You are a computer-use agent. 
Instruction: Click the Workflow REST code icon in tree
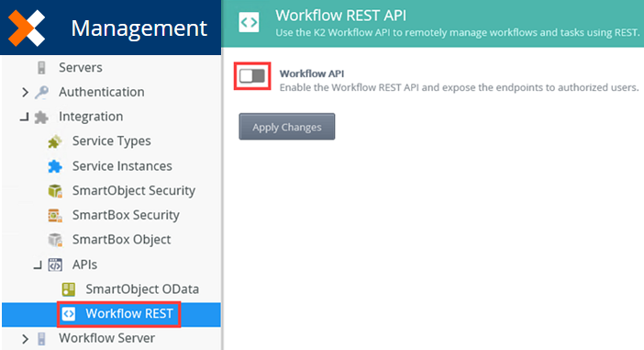click(x=69, y=314)
